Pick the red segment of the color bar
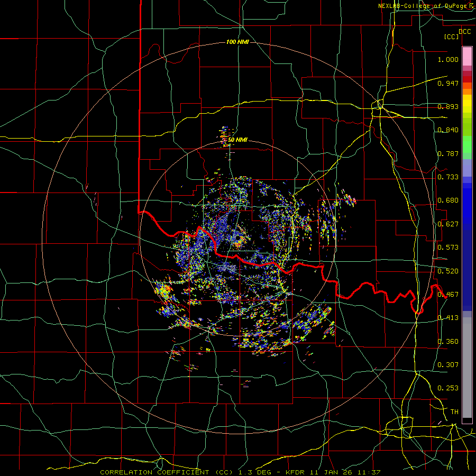Viewport: 476px width, 476px height. point(467,79)
